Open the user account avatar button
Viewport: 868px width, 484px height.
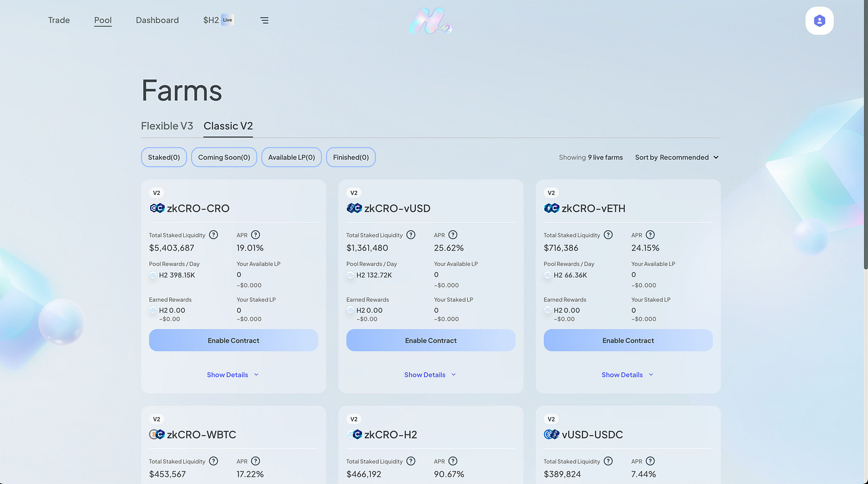tap(819, 21)
